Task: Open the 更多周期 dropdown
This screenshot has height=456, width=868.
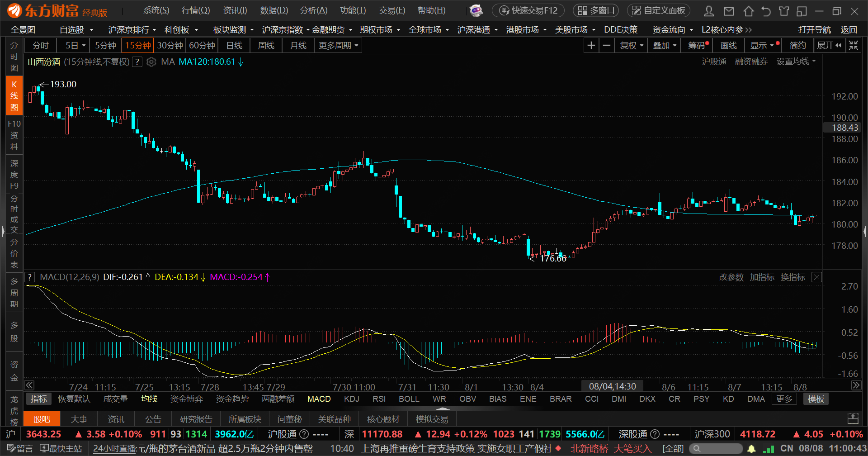Action: click(x=338, y=45)
